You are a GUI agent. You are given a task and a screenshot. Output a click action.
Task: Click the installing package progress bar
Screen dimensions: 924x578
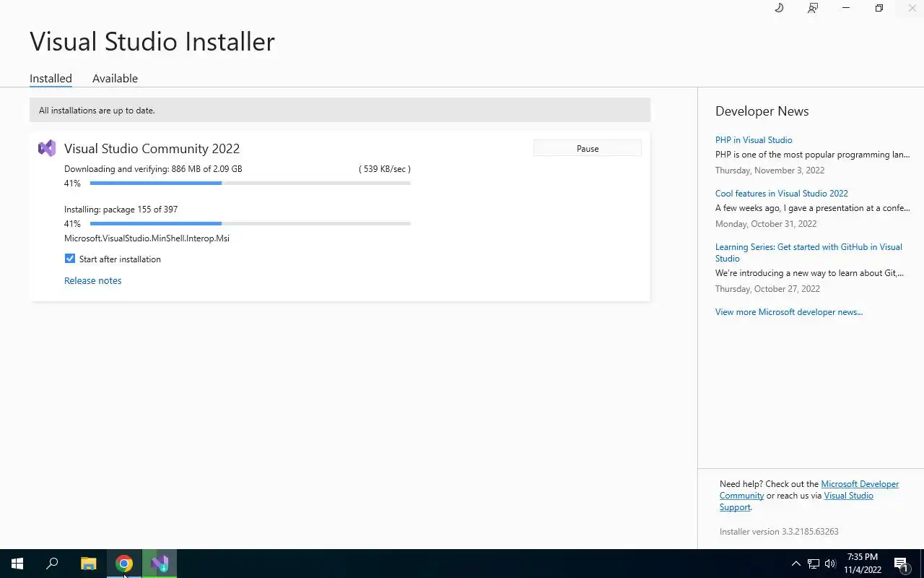[x=250, y=224]
